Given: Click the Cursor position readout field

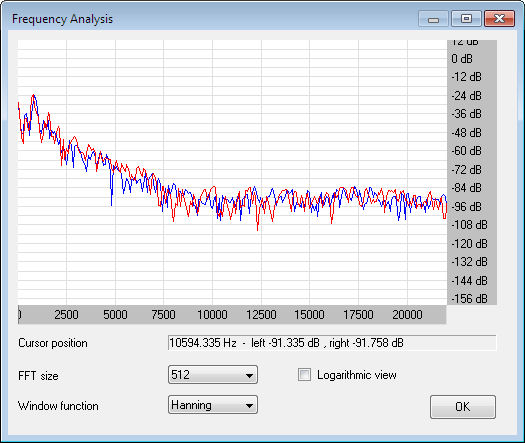Looking at the screenshot, I should (x=332, y=343).
